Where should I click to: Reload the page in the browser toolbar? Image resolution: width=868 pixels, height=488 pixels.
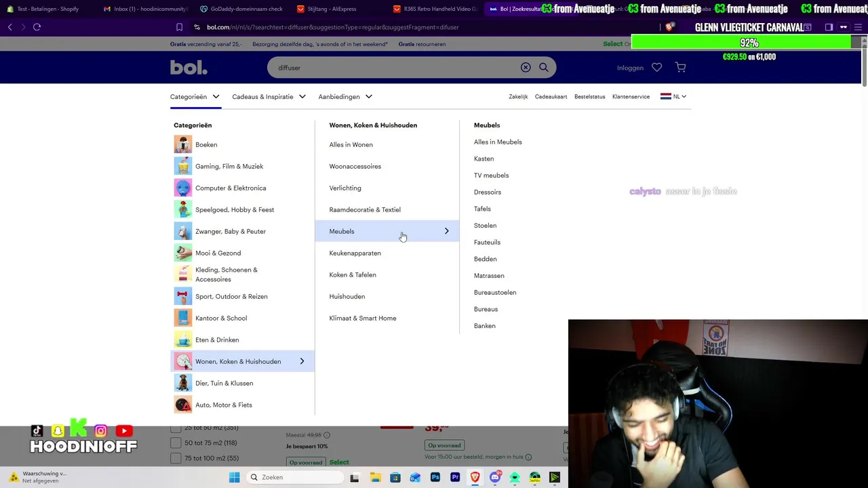coord(37,27)
